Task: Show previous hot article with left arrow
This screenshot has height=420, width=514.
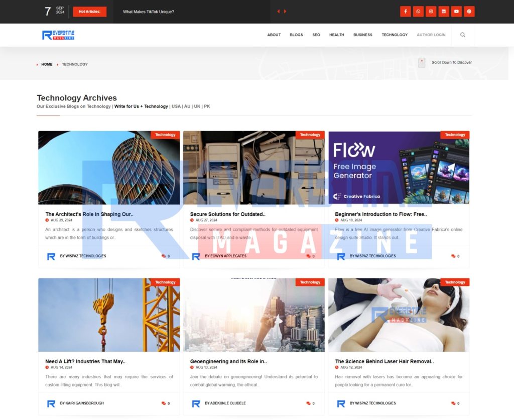Action: pos(279,12)
